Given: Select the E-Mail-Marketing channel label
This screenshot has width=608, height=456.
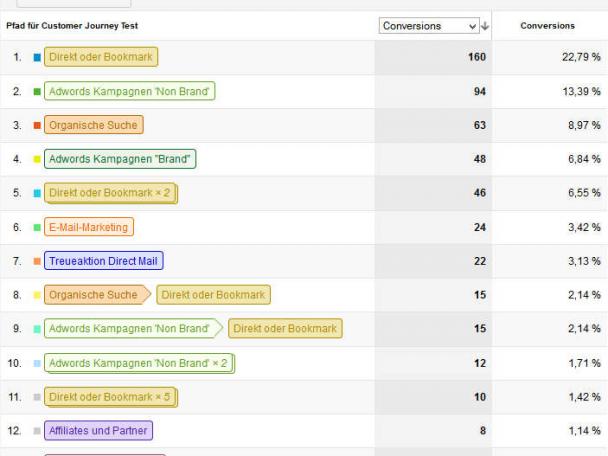Looking at the screenshot, I should (x=88, y=227).
